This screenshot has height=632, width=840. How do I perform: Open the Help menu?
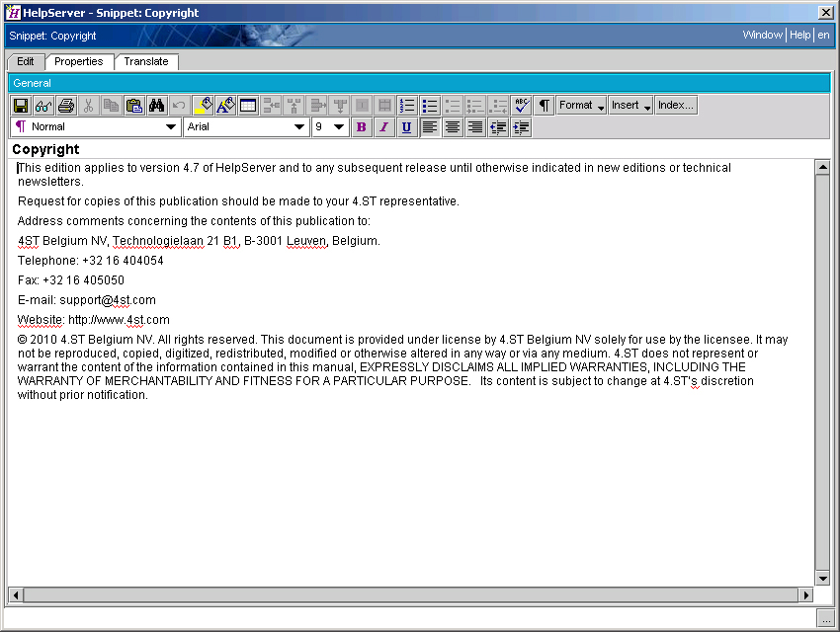click(799, 35)
